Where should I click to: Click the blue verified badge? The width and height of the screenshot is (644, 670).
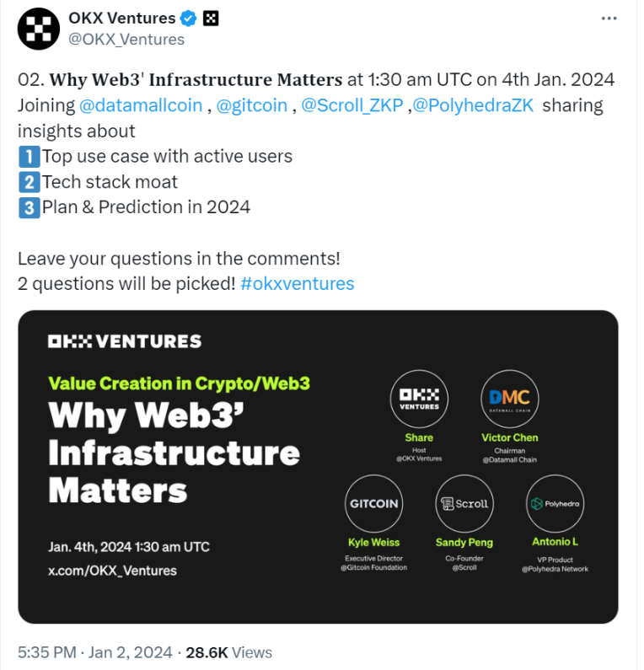(188, 19)
